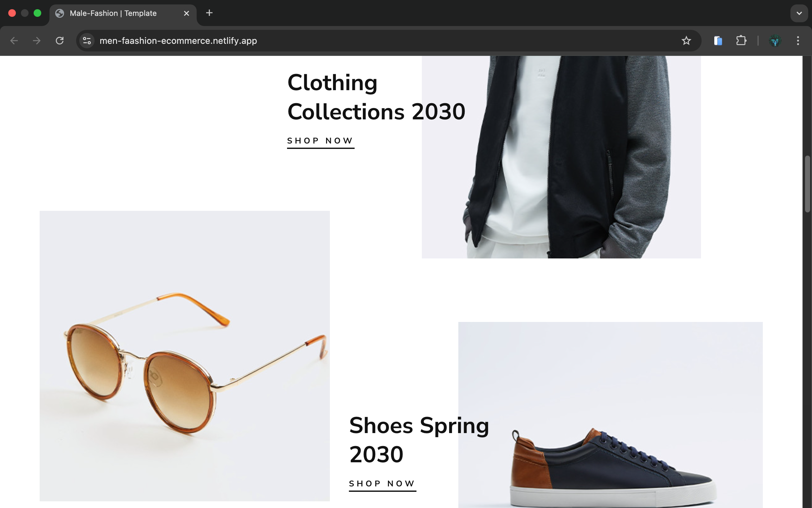Click the browser forward arrow
The height and width of the screenshot is (508, 812).
click(36, 41)
